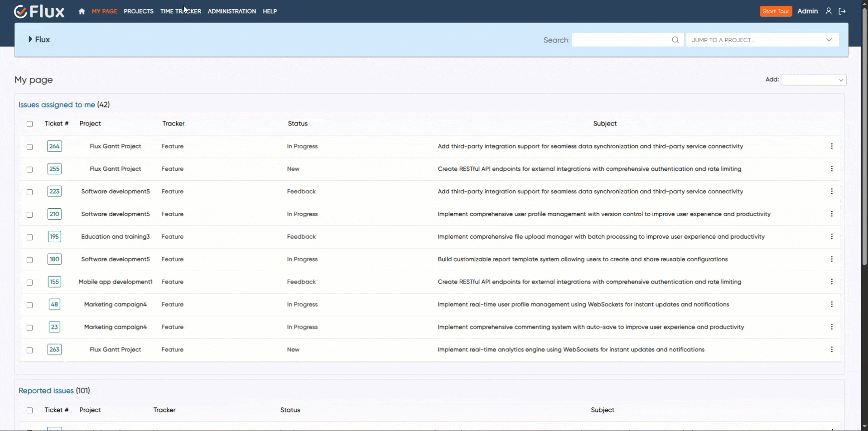Image resolution: width=868 pixels, height=431 pixels.
Task: Open the user profile icon
Action: (x=828, y=11)
